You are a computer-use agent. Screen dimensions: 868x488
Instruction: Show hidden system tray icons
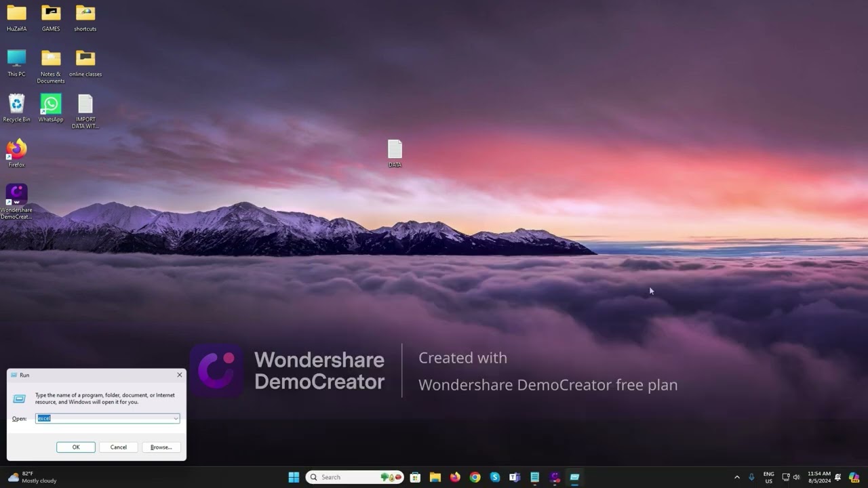point(737,477)
